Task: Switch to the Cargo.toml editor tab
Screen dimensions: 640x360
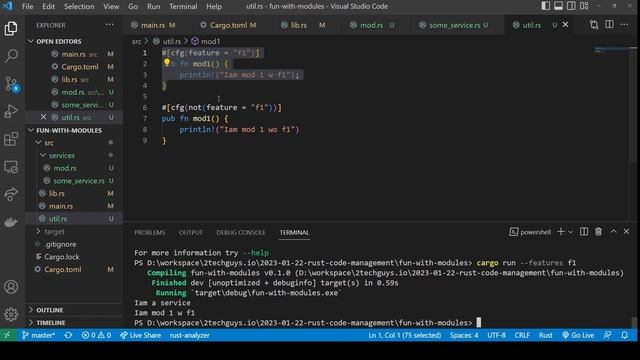Action: point(228,25)
